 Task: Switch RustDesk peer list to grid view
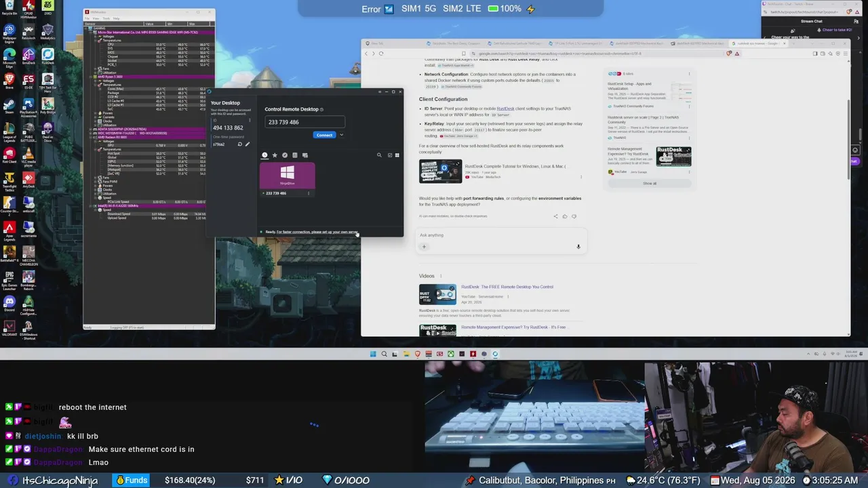[x=397, y=155]
